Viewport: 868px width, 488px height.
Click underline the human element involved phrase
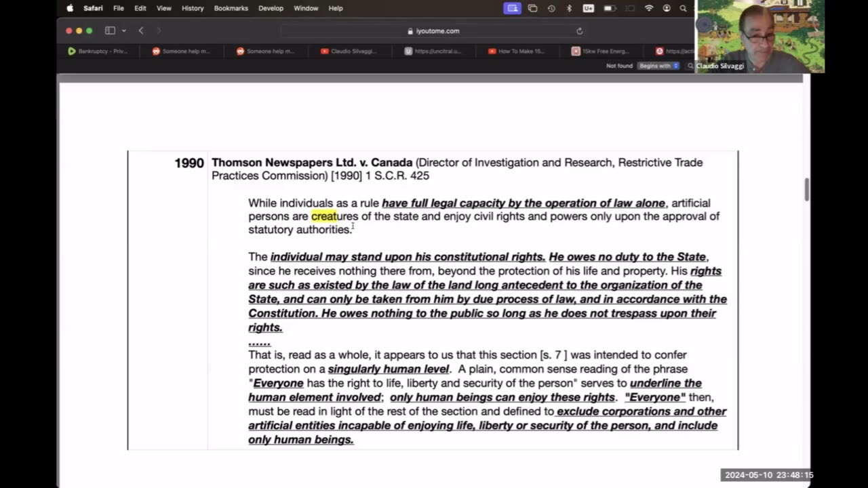pyautogui.click(x=475, y=390)
